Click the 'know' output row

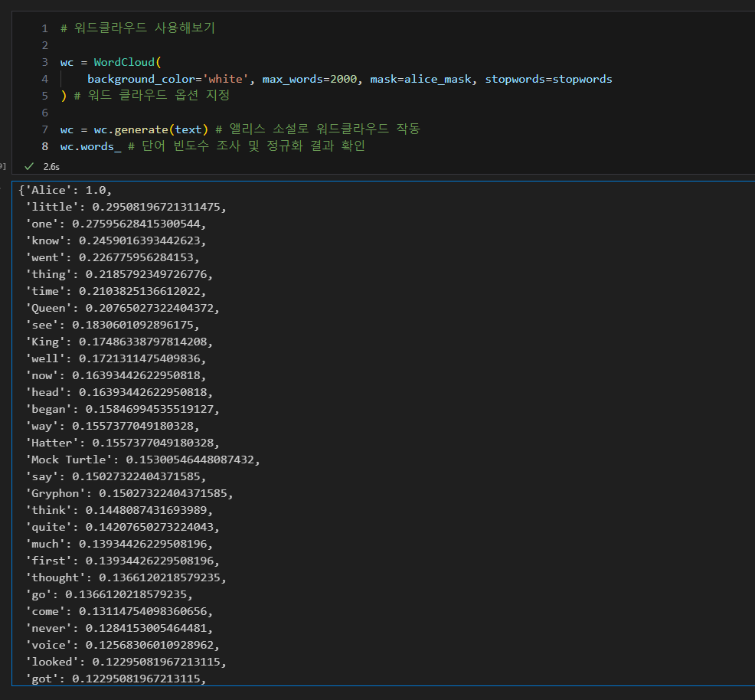click(x=116, y=240)
